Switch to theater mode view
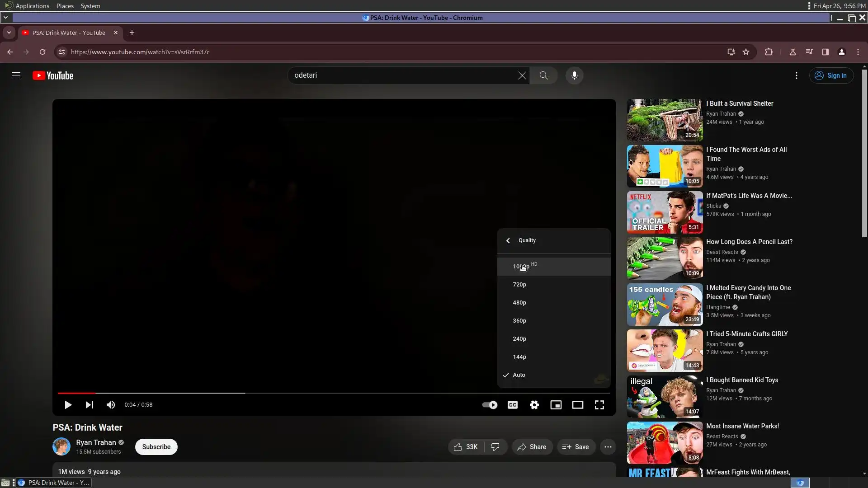 tap(577, 405)
